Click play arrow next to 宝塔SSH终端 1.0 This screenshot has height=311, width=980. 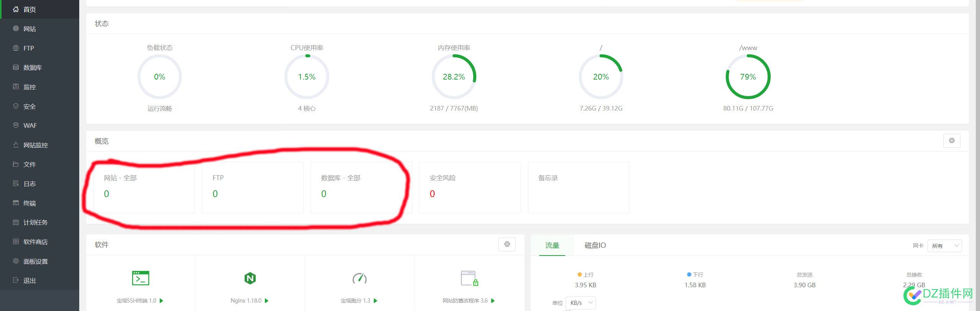click(x=161, y=301)
